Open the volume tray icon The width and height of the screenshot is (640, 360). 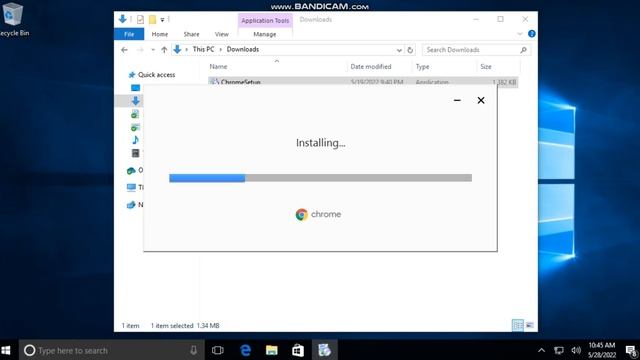[576, 350]
